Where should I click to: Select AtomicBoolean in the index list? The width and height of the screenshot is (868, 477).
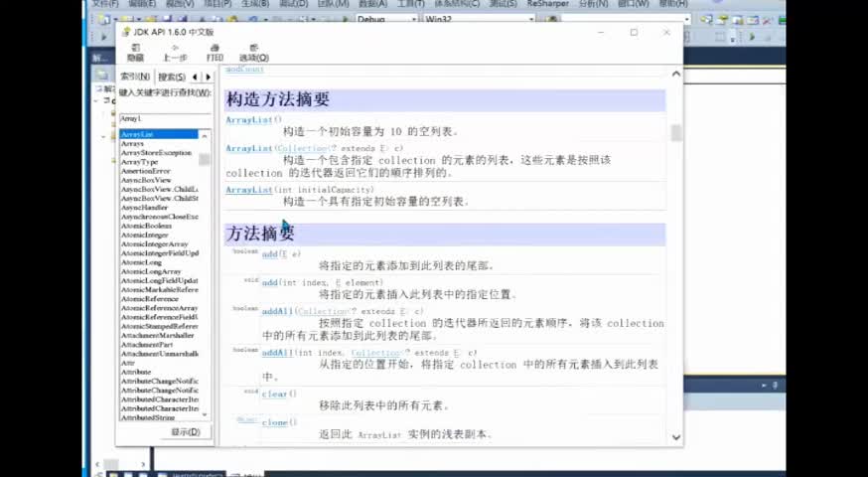click(x=146, y=226)
